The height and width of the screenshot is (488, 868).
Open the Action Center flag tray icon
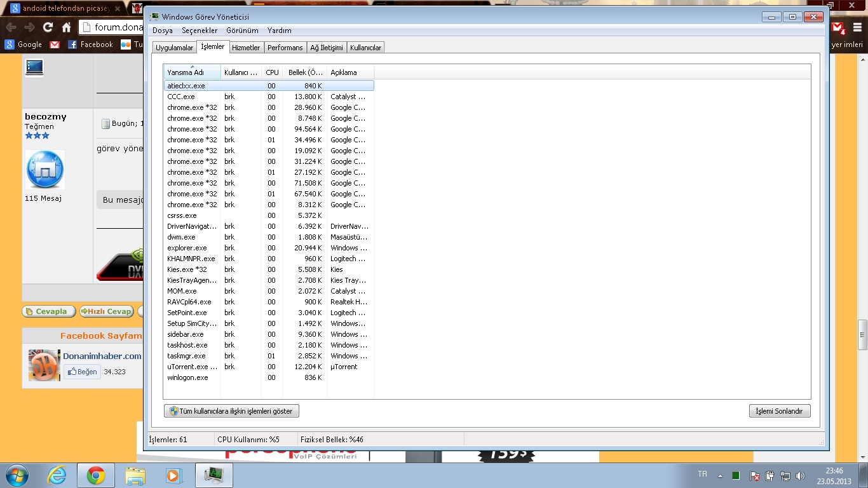pyautogui.click(x=754, y=475)
